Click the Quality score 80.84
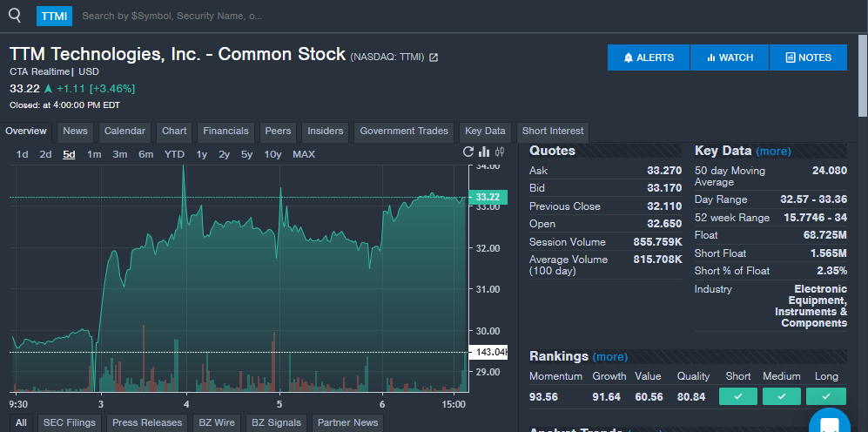The width and height of the screenshot is (868, 432). coord(691,397)
